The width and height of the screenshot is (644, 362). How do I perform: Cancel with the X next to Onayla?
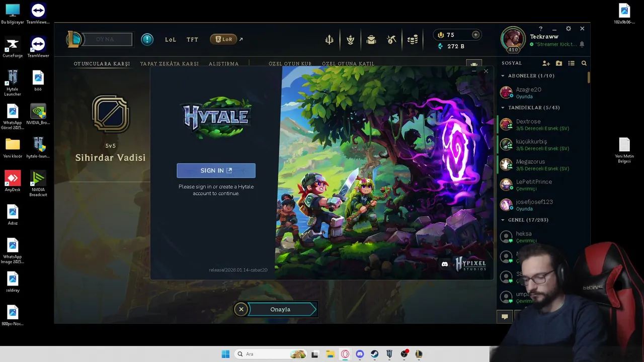point(241,309)
